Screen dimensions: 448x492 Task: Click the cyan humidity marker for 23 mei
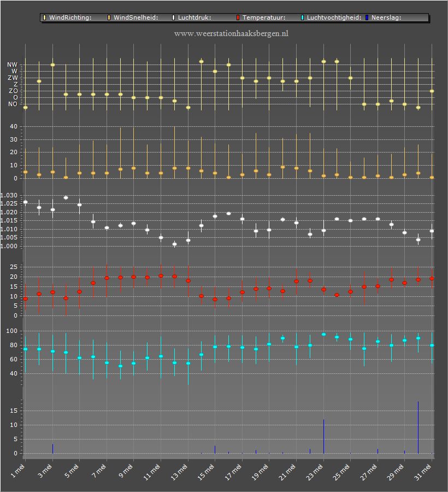(324, 335)
